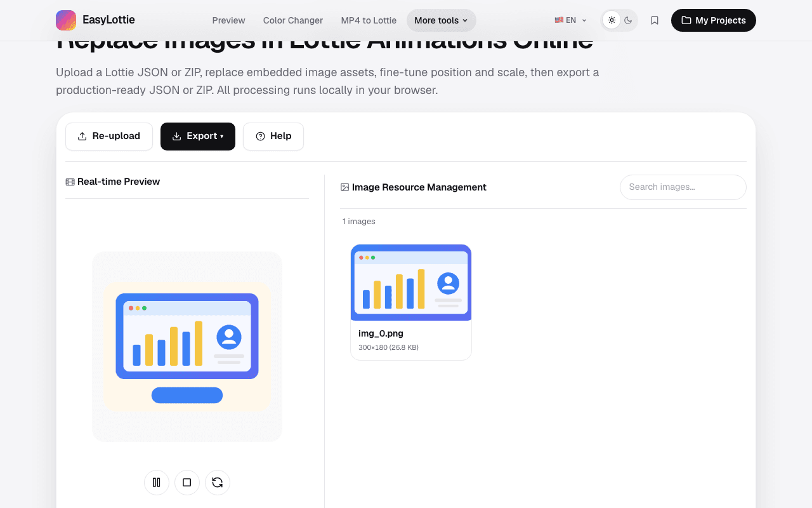
Task: Click the EasyLottie brand name
Action: [108, 20]
